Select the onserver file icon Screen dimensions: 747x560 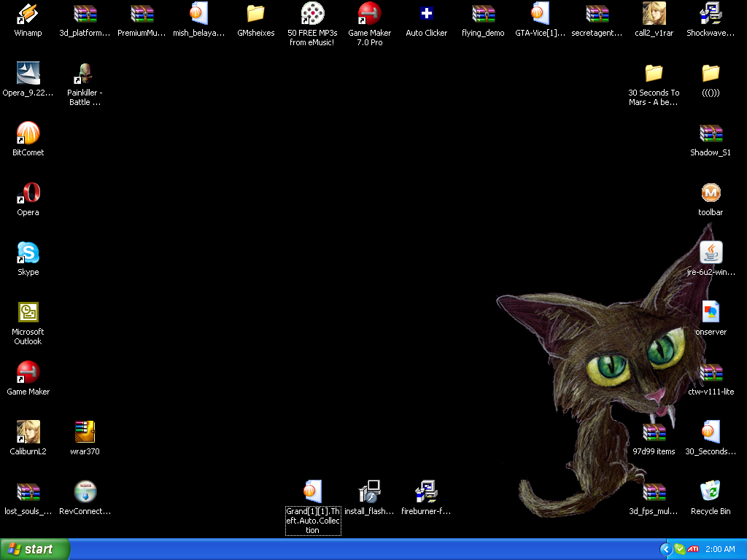(x=711, y=313)
